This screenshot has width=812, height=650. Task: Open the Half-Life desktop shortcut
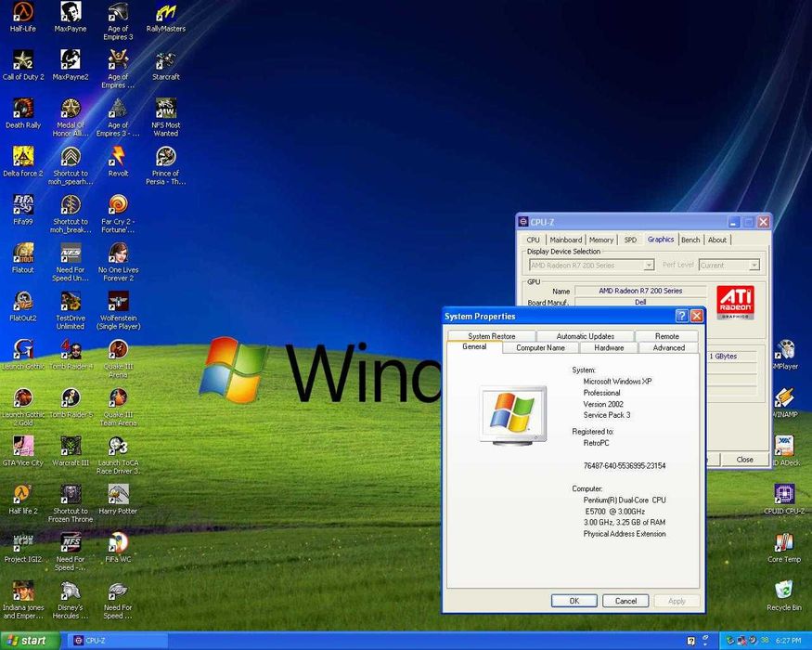tap(23, 17)
